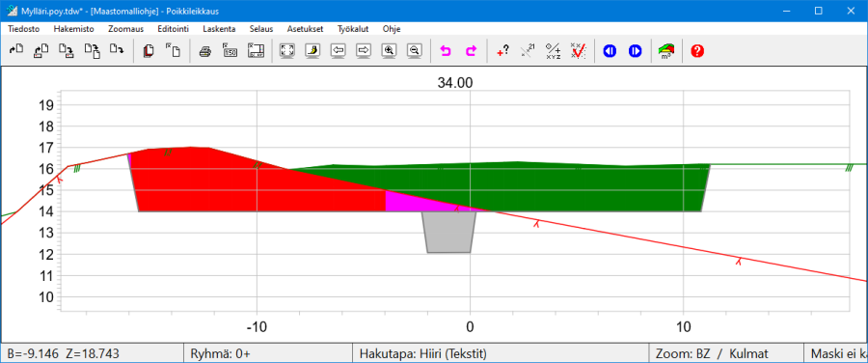Click the red plus question mark query icon
The image size is (868, 363).
(x=502, y=51)
